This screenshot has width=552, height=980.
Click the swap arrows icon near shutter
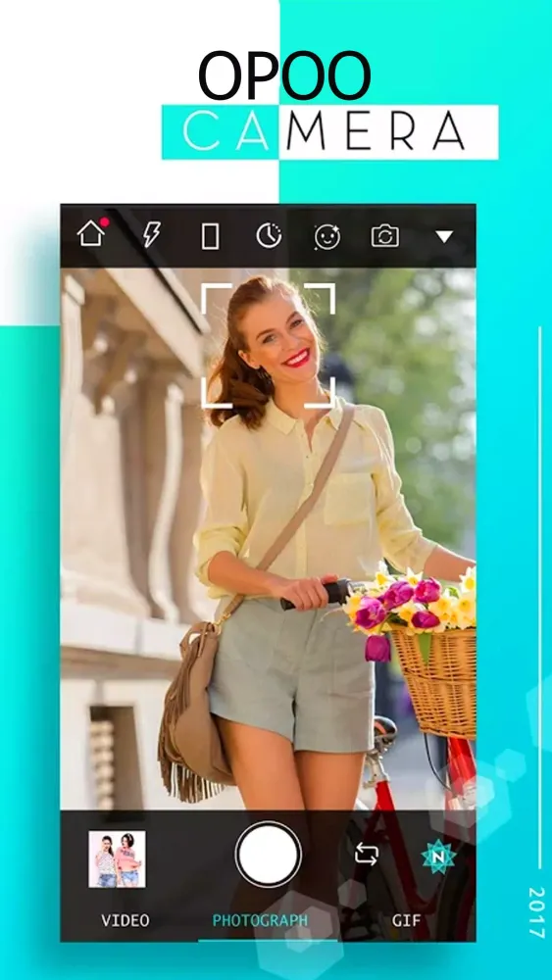click(367, 854)
